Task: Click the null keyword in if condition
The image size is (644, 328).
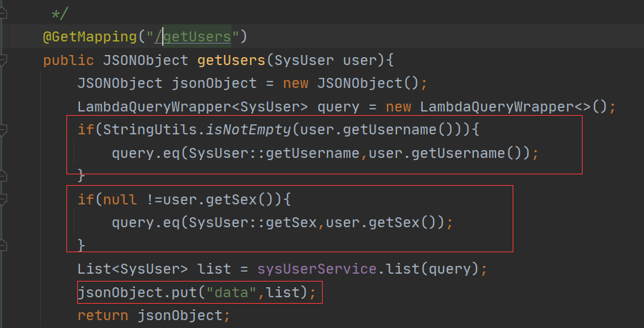Action: tap(119, 200)
